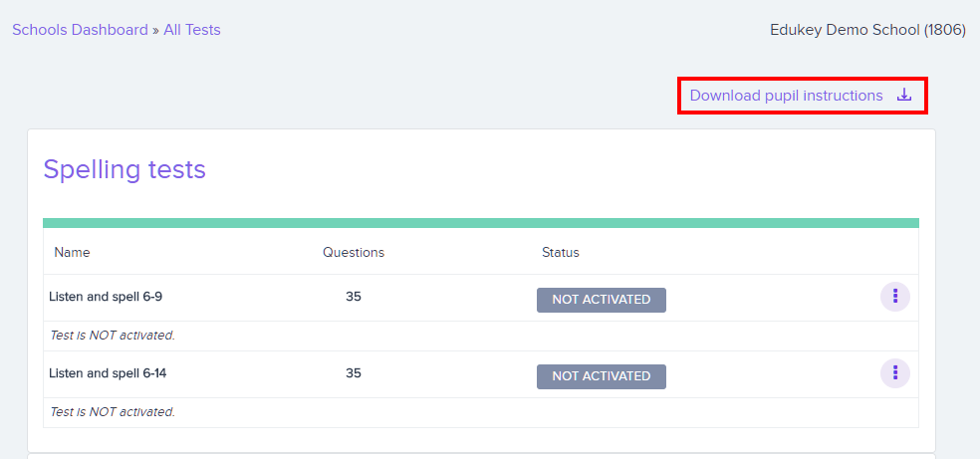Click the green bar above the table
This screenshot has height=459, width=980.
point(481,223)
